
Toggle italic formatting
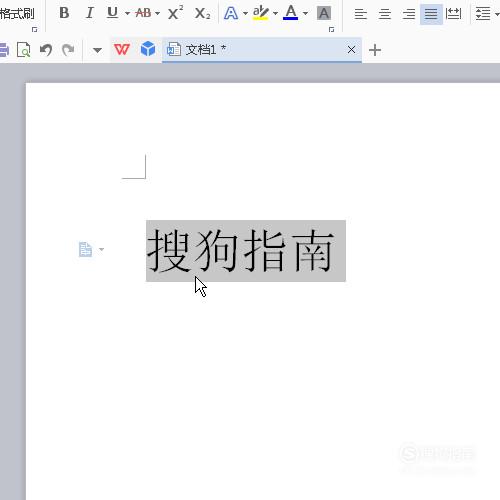(x=89, y=13)
